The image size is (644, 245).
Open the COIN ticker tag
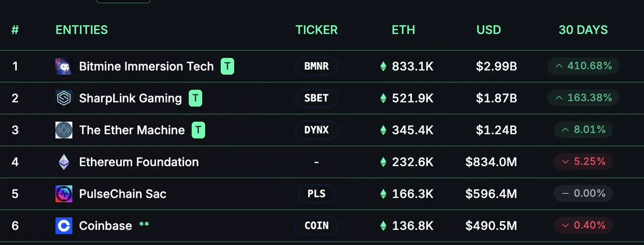(316, 226)
